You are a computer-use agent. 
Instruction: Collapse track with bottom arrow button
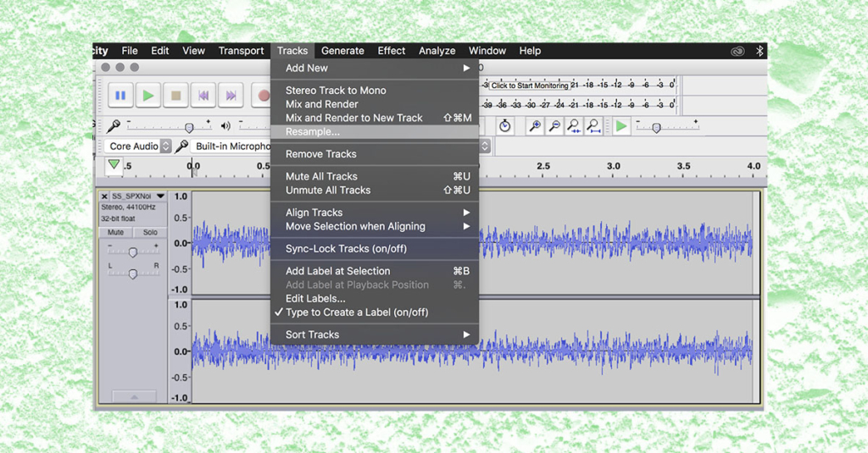[134, 396]
